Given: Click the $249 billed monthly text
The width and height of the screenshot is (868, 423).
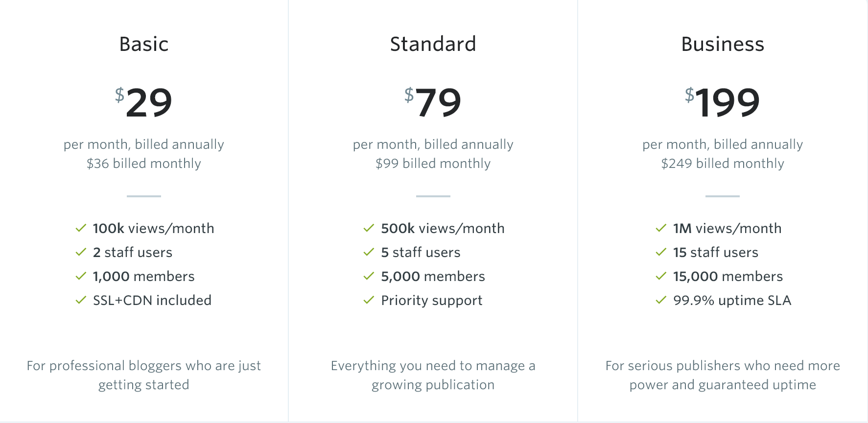Looking at the screenshot, I should [723, 164].
